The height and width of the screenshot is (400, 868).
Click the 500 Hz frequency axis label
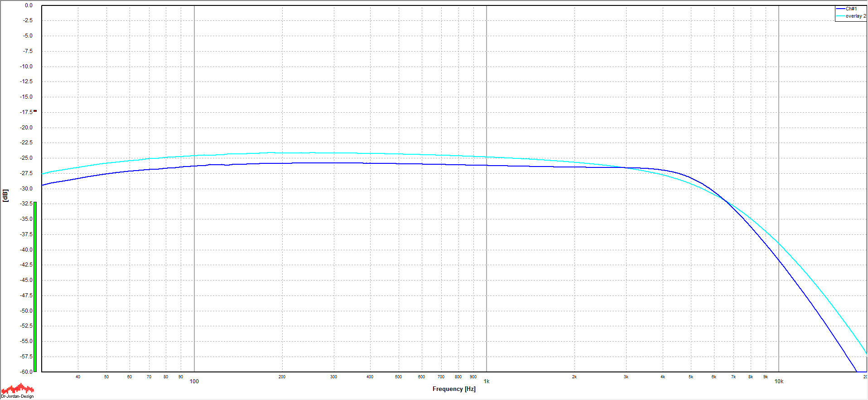click(398, 377)
